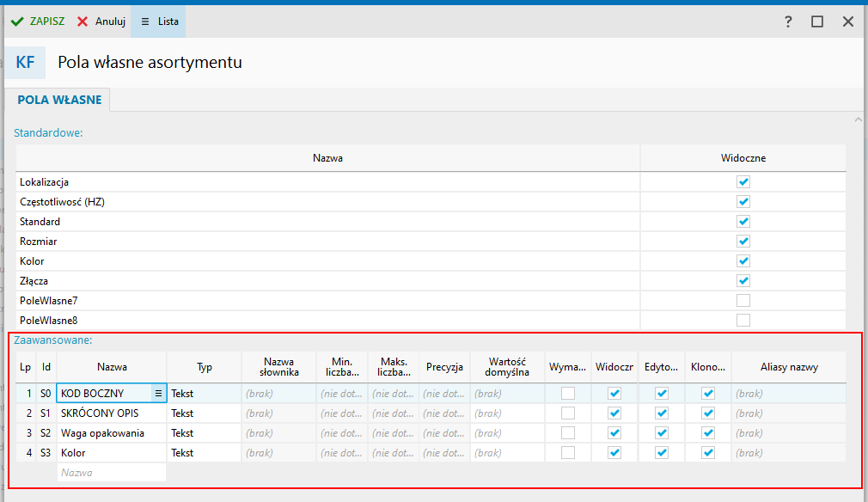Toggle Klonowane checkbox for S3 Kolor row

708,453
